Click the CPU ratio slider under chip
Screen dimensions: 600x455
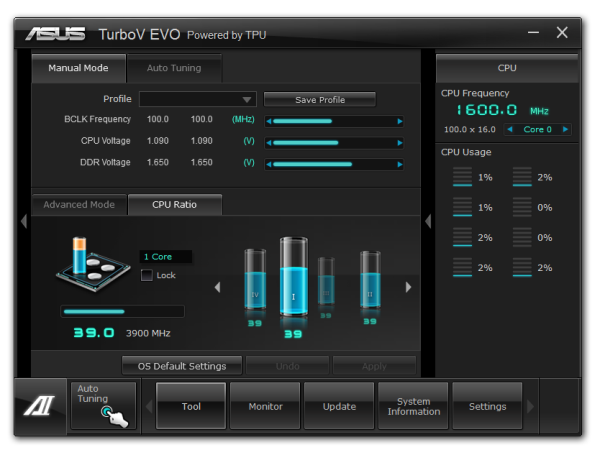(122, 311)
